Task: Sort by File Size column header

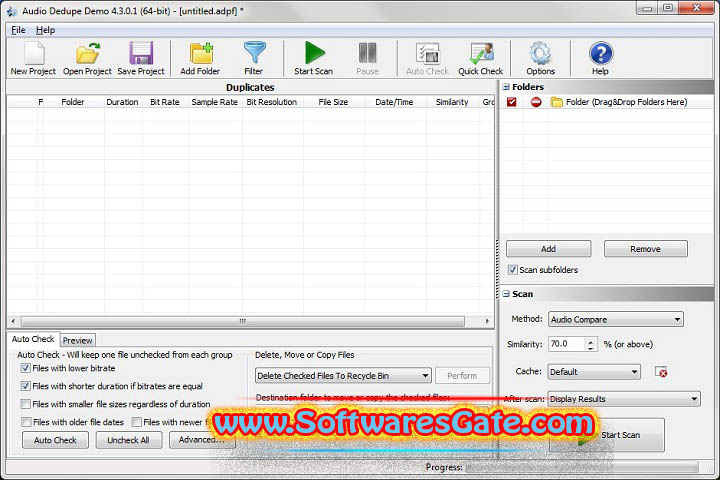Action: tap(333, 102)
